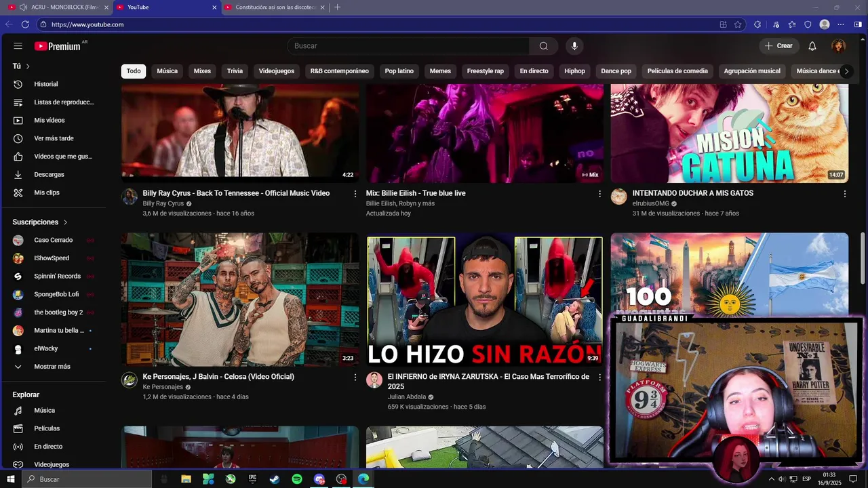This screenshot has height=488, width=868.
Task: Open Steam from the taskbar
Action: coord(275,479)
